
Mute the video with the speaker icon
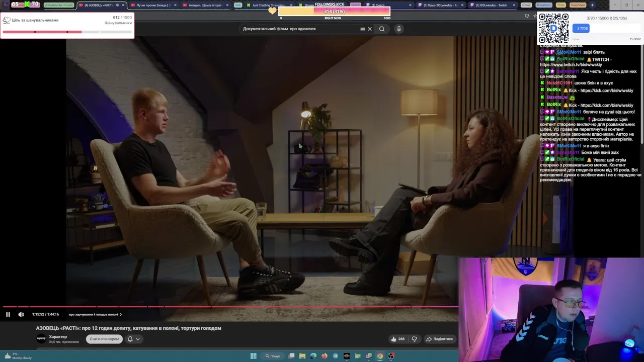(21, 314)
